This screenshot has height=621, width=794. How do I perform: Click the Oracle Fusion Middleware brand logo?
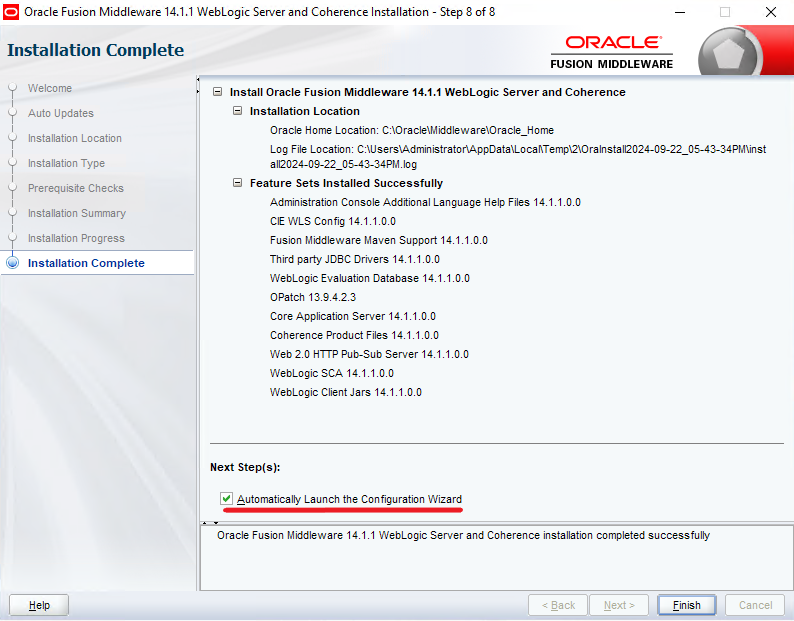coord(612,52)
